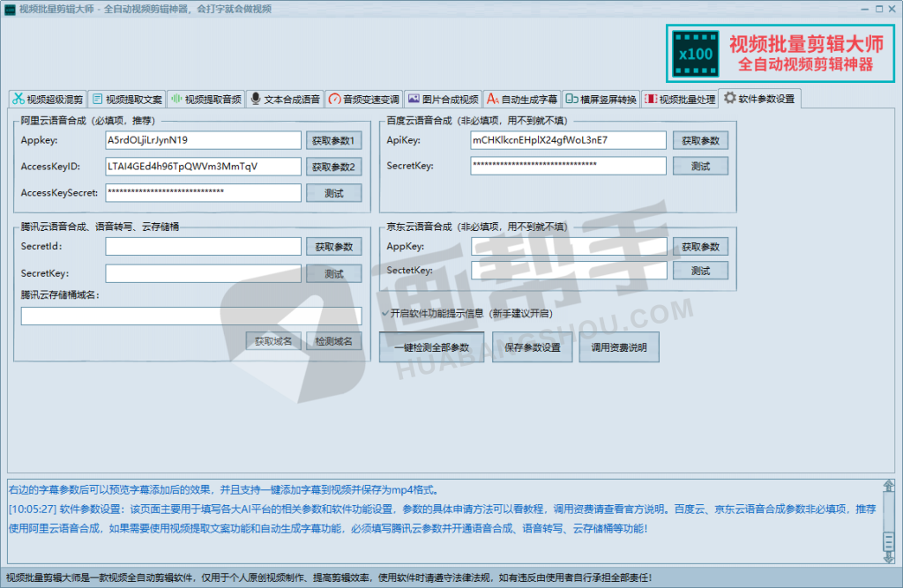Go to the 音频变速变调 tab
903x588 pixels.
(x=364, y=99)
